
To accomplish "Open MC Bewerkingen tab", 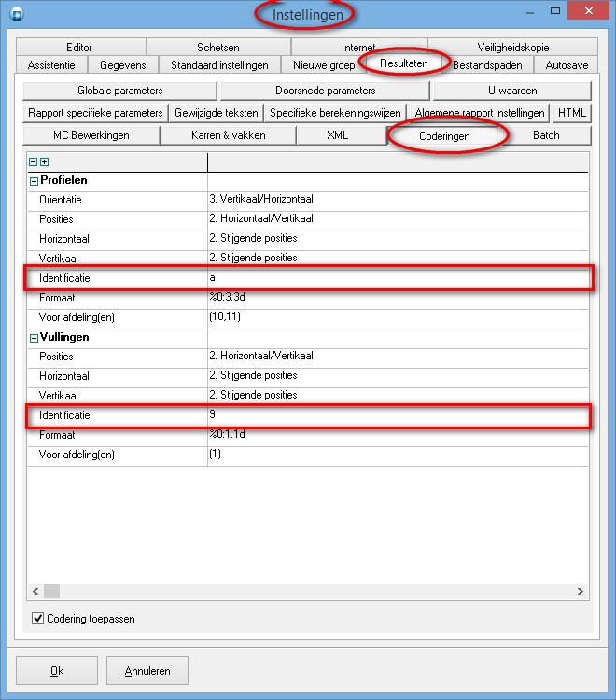I will pyautogui.click(x=91, y=135).
